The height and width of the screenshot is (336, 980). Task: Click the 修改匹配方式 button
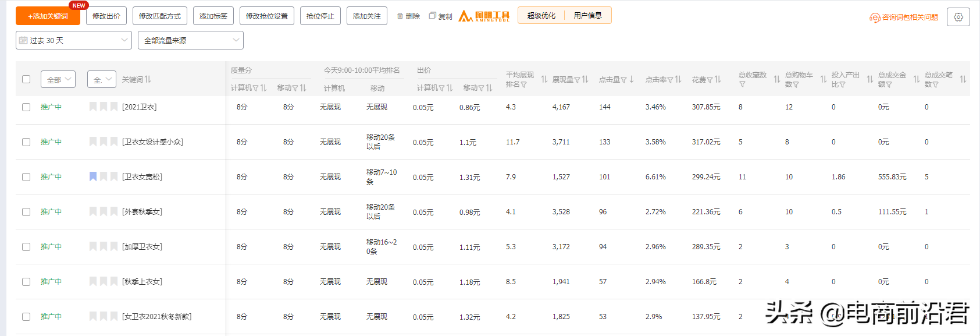point(160,16)
